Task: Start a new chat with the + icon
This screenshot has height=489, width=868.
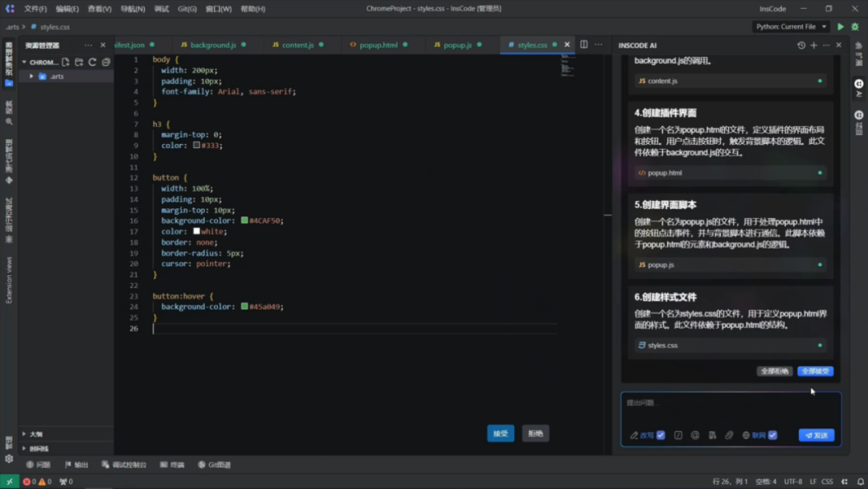Action: 813,45
